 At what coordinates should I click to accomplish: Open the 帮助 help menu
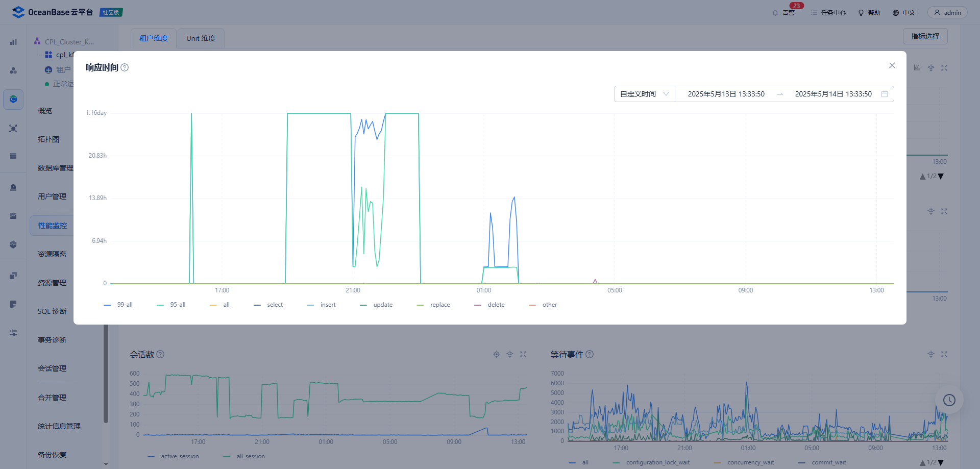point(869,13)
